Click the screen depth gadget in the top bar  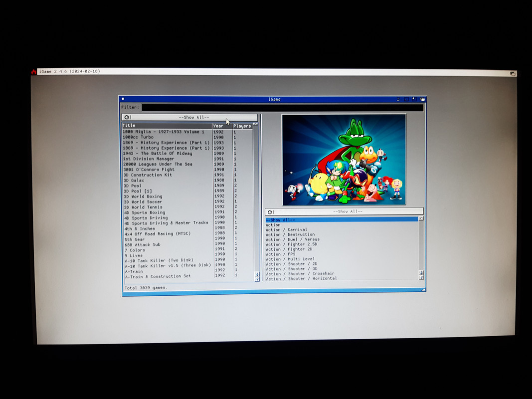point(513,73)
